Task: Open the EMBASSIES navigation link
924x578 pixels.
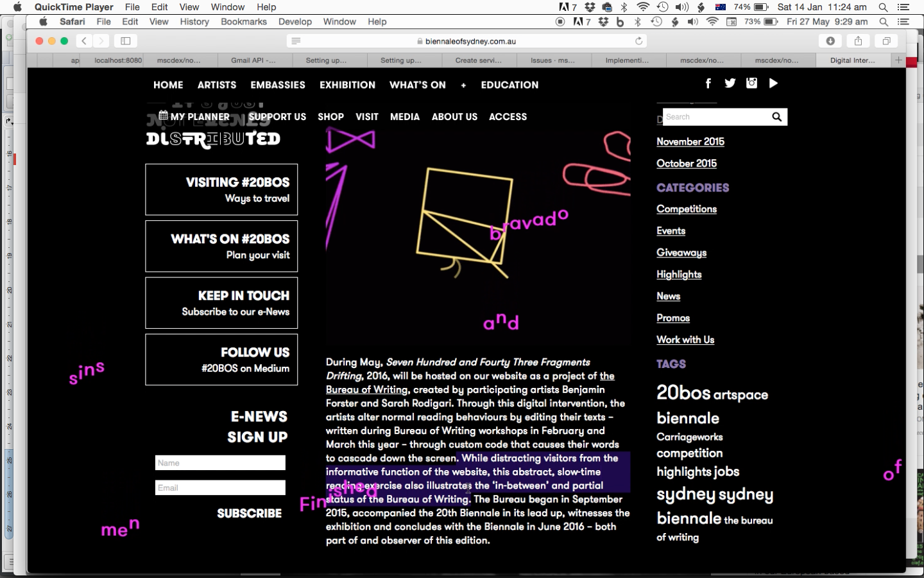Action: coord(278,85)
